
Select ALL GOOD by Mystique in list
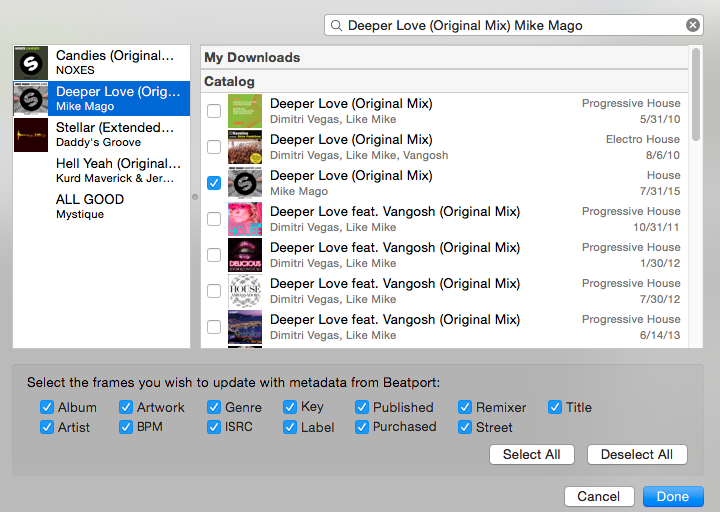90,206
